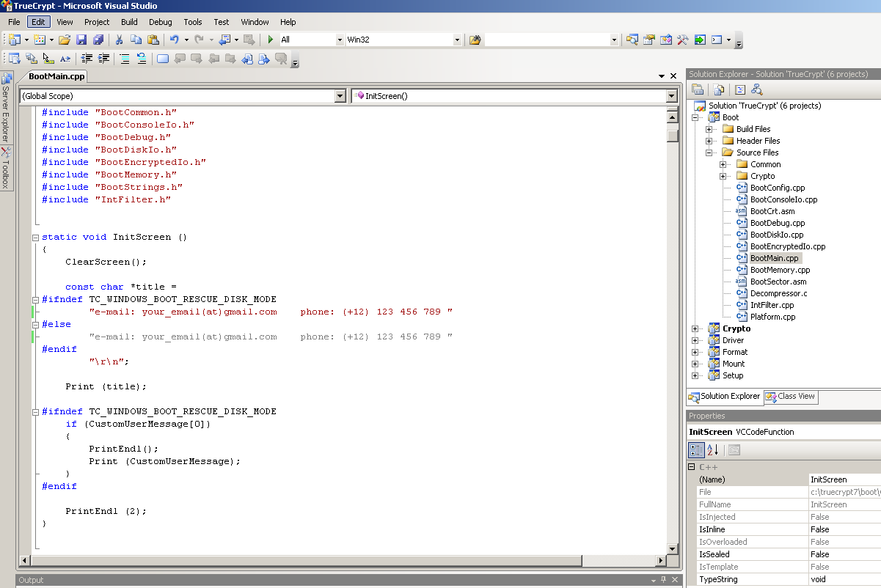This screenshot has height=588, width=881.
Task: Open Solution Explorer via toolbar icon
Action: click(632, 40)
